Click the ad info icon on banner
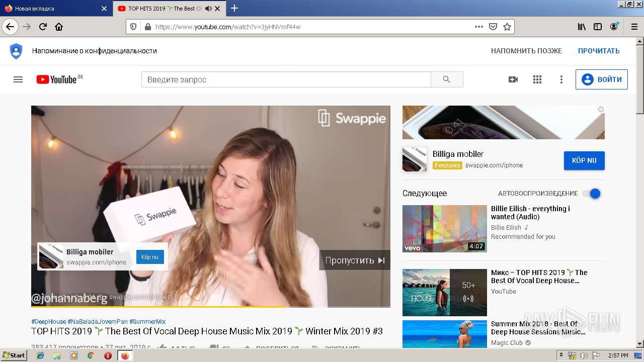 (601, 109)
